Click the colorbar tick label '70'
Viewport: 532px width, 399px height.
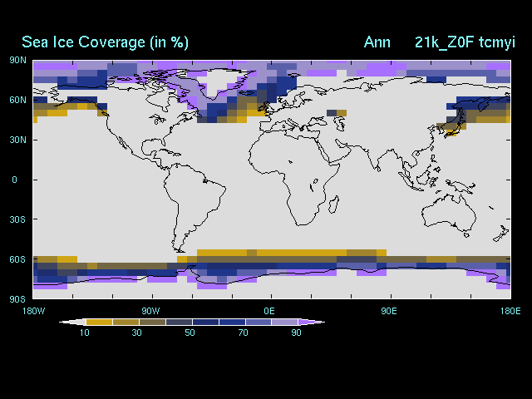tap(244, 332)
